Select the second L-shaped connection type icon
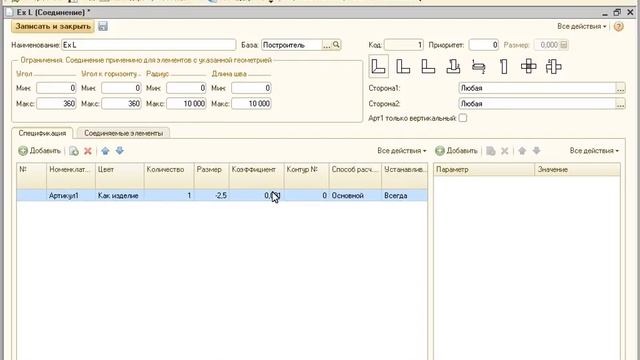This screenshot has width=640, height=360. click(x=403, y=66)
